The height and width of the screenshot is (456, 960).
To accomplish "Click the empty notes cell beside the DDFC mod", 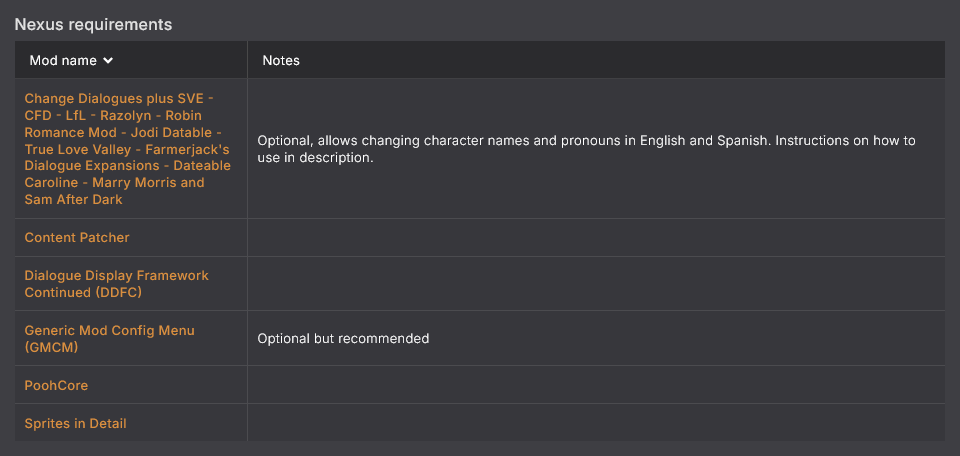I will point(595,284).
